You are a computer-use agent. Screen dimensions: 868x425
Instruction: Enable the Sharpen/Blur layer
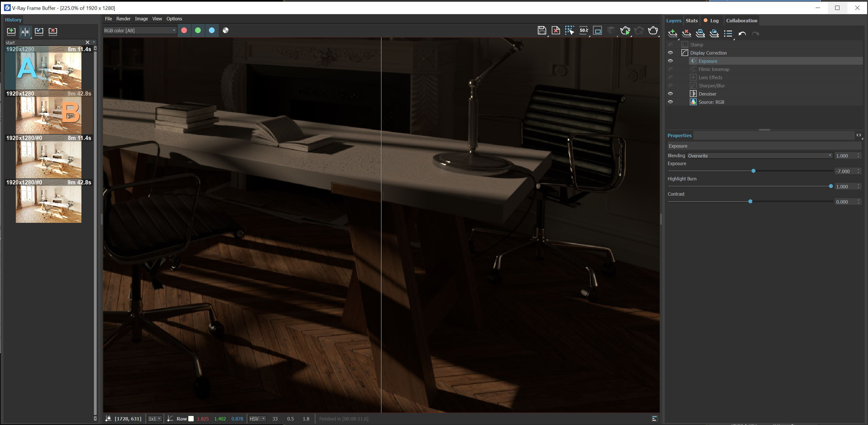tap(670, 86)
